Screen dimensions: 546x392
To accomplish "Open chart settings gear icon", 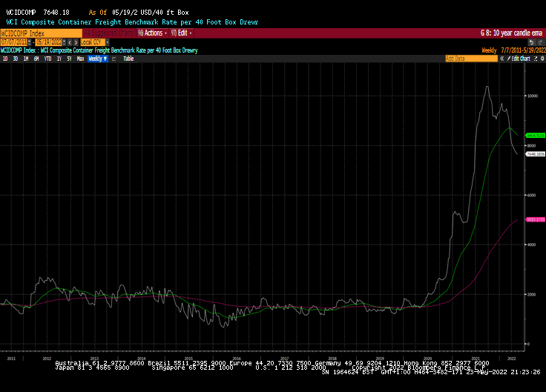I will pos(541,58).
